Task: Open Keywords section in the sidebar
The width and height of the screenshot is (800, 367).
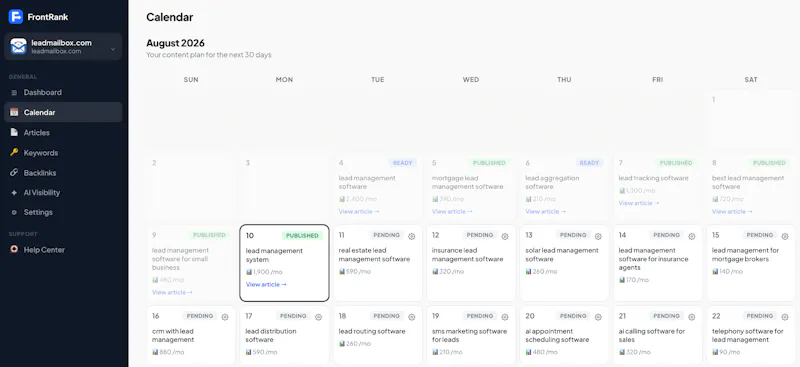Action: (63, 153)
